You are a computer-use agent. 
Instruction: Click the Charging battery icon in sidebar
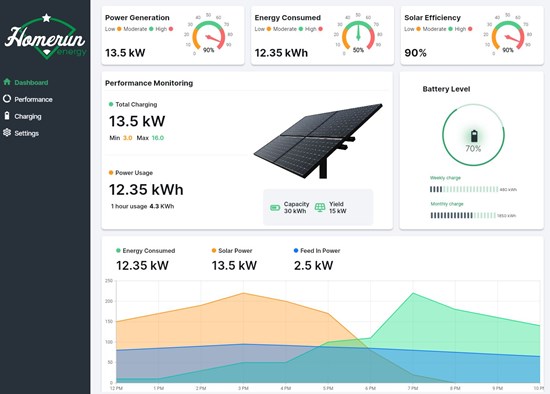point(7,116)
